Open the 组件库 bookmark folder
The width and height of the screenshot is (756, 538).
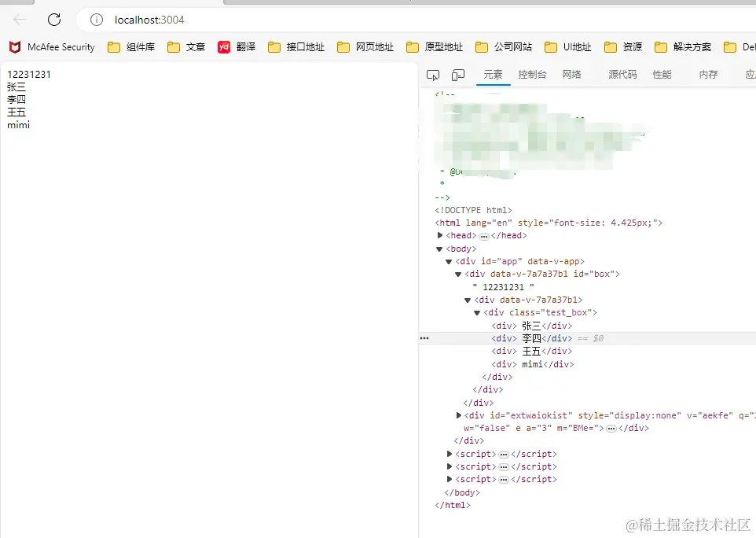(x=131, y=47)
